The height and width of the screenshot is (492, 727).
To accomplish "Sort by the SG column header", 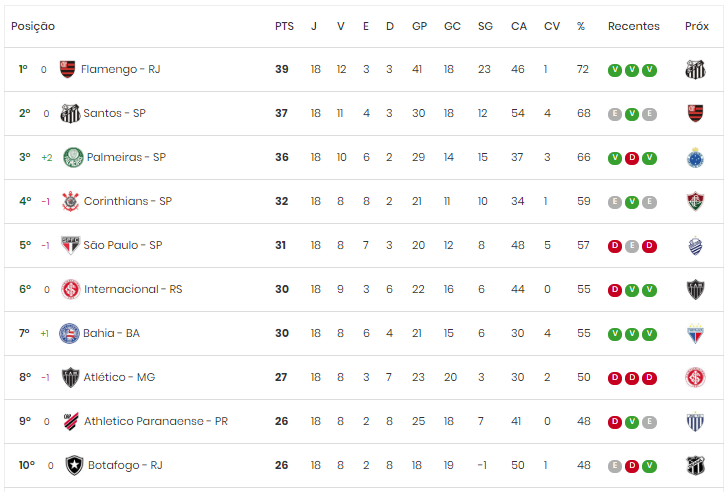I will (485, 26).
